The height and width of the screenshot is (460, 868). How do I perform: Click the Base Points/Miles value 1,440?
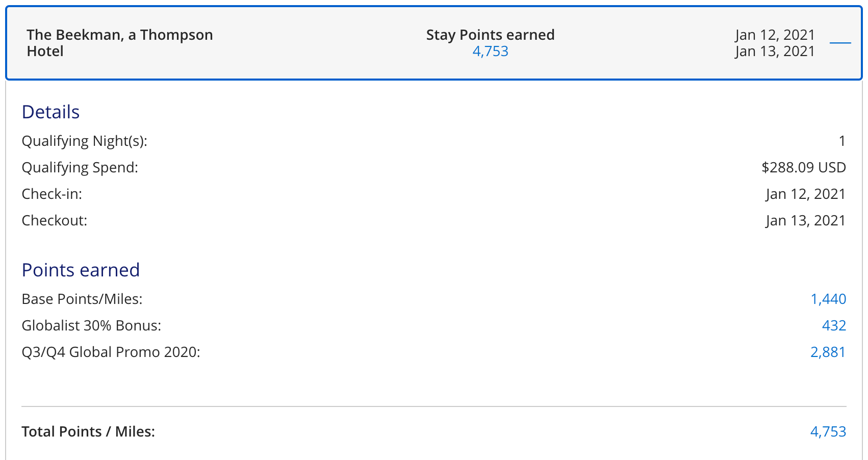coord(828,299)
